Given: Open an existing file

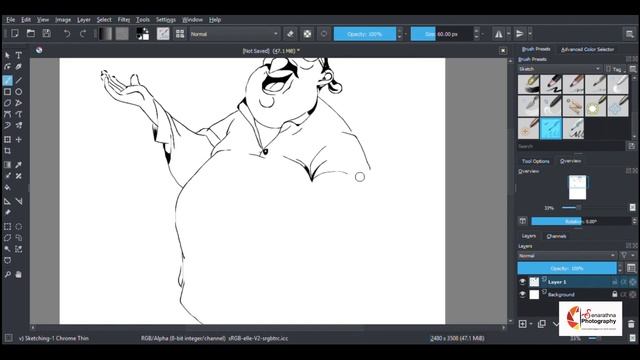Looking at the screenshot, I should [31, 33].
